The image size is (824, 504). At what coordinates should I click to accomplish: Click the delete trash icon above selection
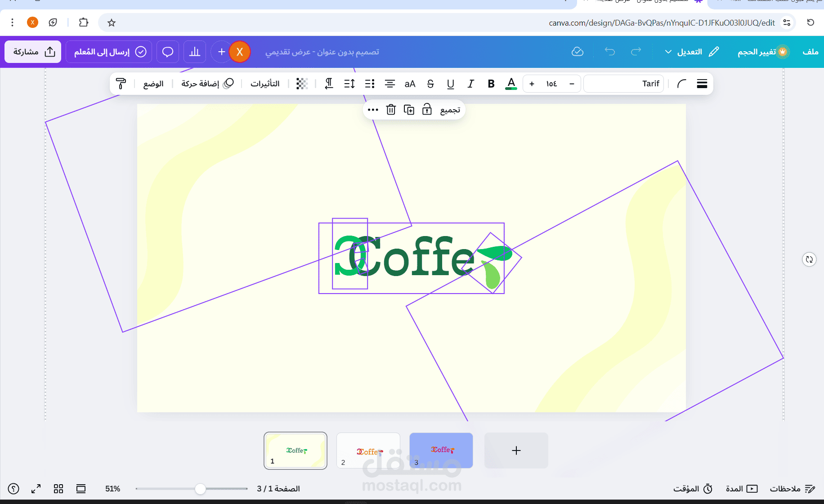click(x=391, y=110)
